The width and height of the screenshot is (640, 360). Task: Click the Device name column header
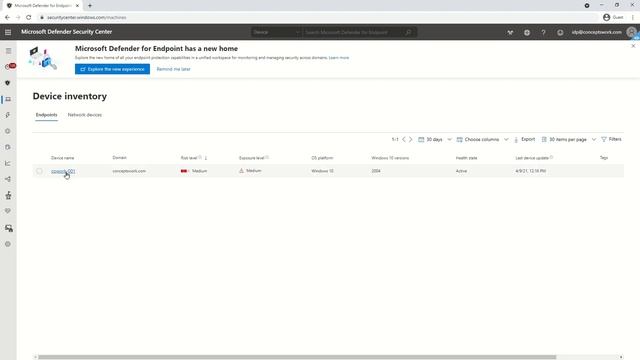[62, 158]
